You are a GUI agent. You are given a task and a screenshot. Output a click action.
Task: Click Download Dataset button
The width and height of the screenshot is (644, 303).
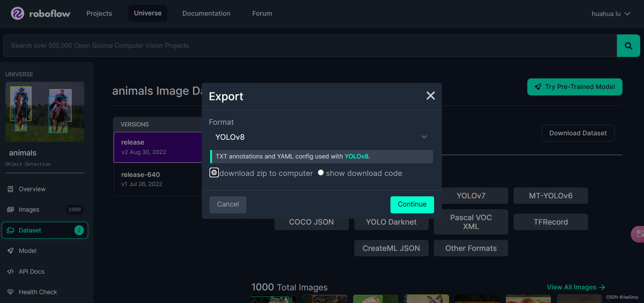click(578, 133)
